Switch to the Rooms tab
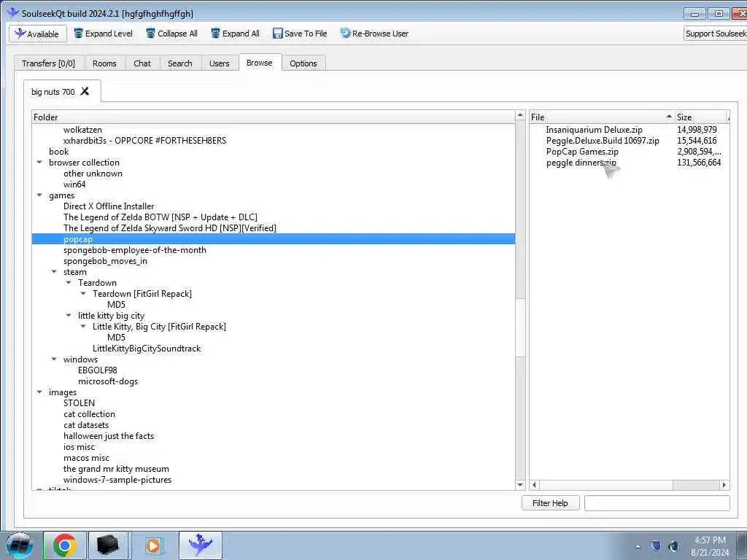The image size is (747, 560). pyautogui.click(x=104, y=63)
